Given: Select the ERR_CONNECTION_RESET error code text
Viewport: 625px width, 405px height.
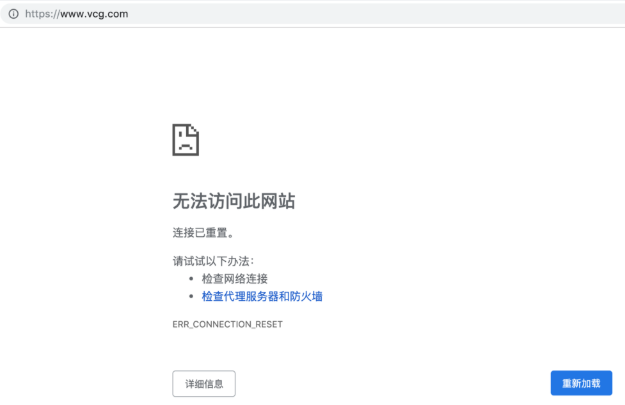Looking at the screenshot, I should click(x=227, y=324).
